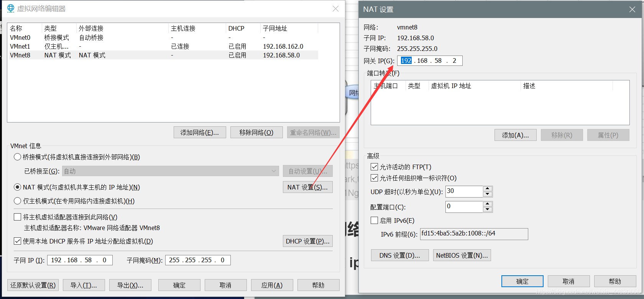
Task: Click the 子网 IP input field
Action: point(80,260)
